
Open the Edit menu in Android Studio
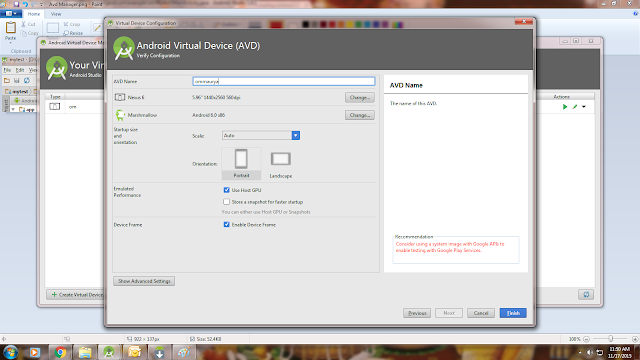(x=20, y=70)
